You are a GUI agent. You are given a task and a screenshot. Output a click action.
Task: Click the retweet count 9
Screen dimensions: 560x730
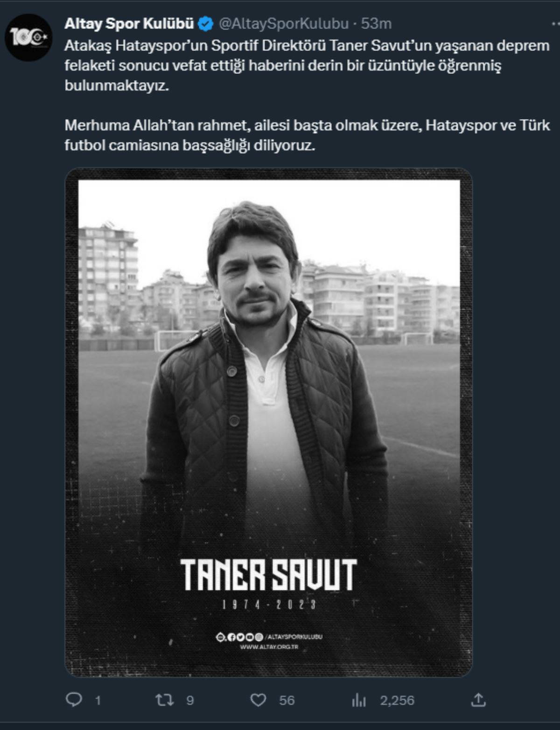point(190,700)
